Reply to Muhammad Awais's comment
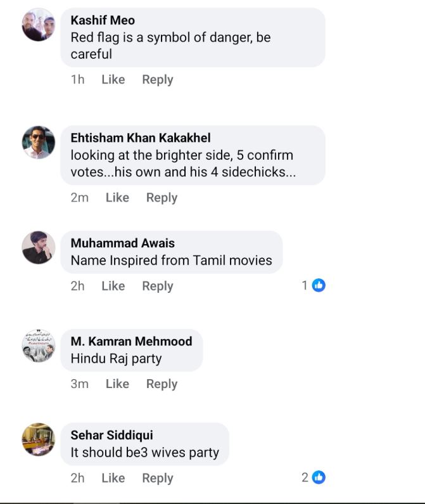 158,286
